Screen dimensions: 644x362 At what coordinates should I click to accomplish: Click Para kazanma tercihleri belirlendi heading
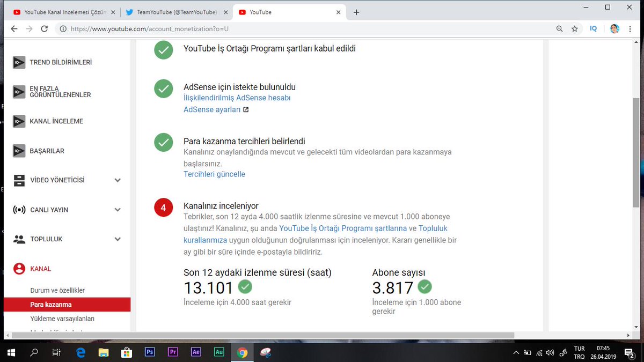click(x=244, y=141)
